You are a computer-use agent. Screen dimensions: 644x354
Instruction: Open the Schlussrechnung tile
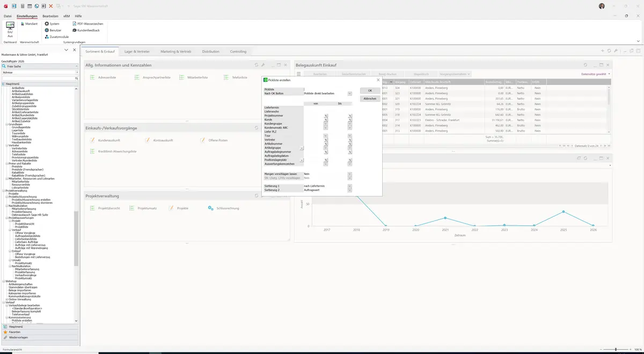click(x=223, y=208)
